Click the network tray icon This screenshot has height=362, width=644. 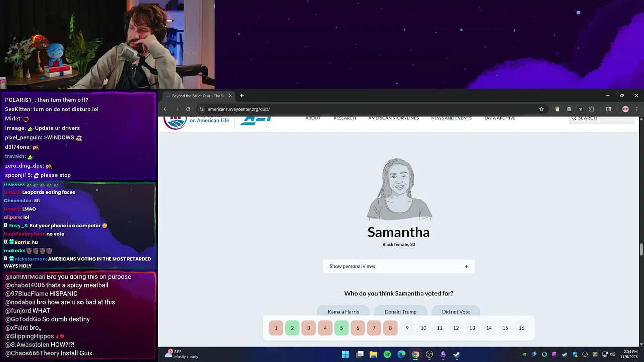[x=605, y=354]
